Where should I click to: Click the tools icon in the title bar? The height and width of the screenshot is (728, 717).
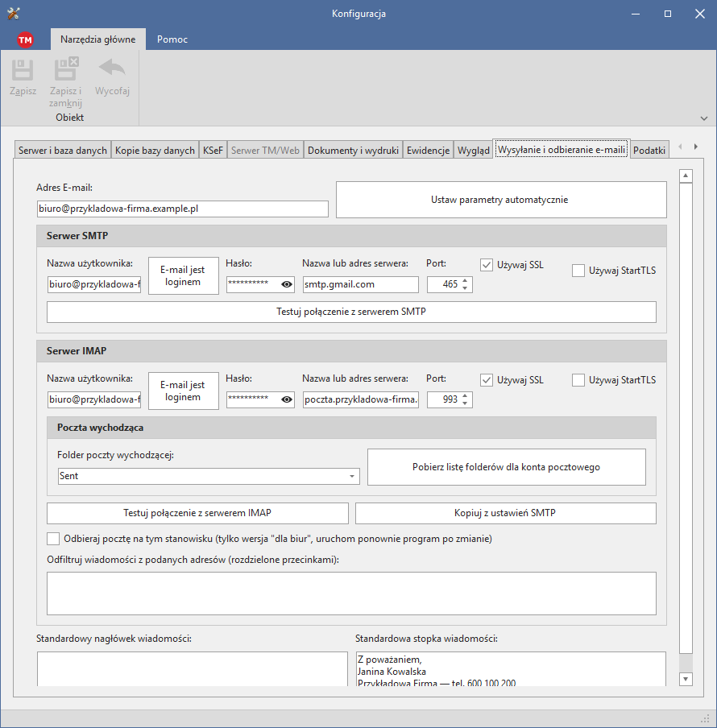click(x=14, y=14)
